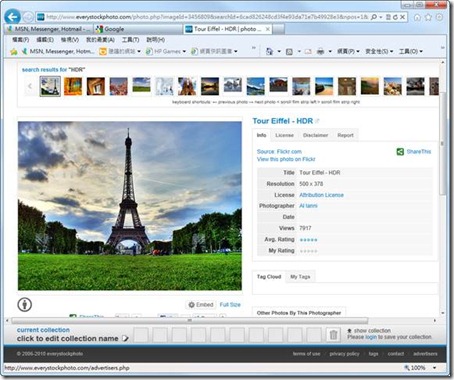Click the green ShareThis icon
This screenshot has width=454, height=380.
(400, 152)
